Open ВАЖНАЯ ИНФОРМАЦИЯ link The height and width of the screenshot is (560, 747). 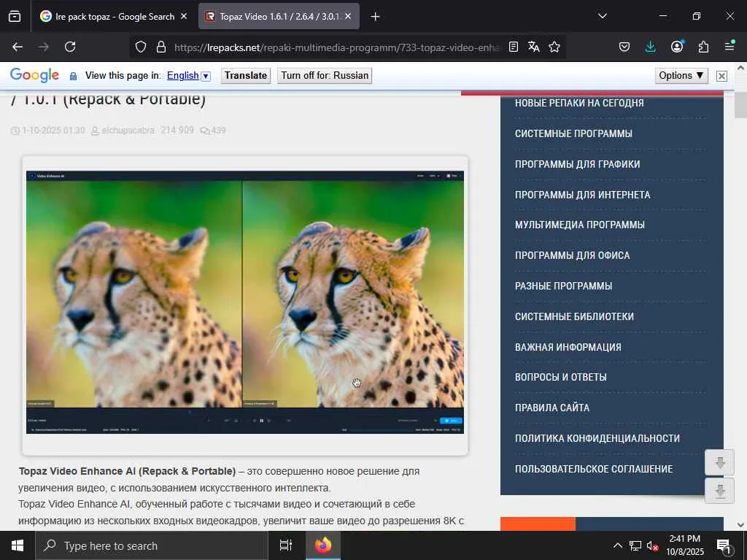[568, 347]
